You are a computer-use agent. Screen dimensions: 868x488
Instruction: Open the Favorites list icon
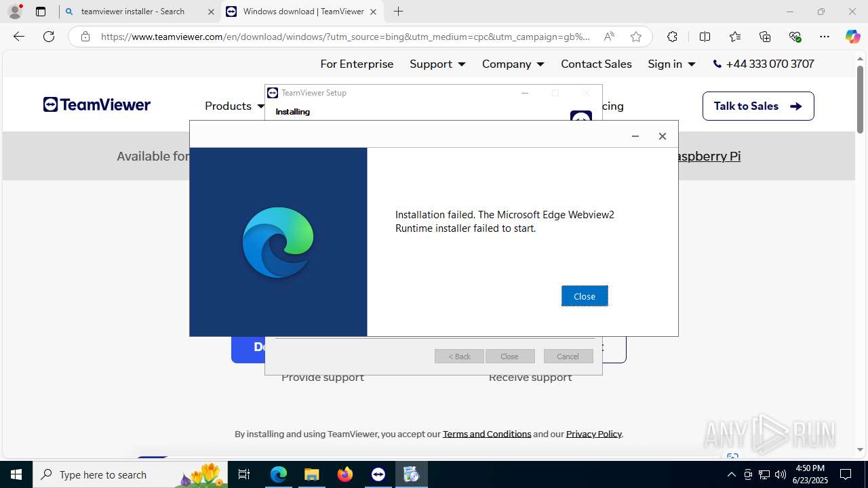tap(735, 37)
